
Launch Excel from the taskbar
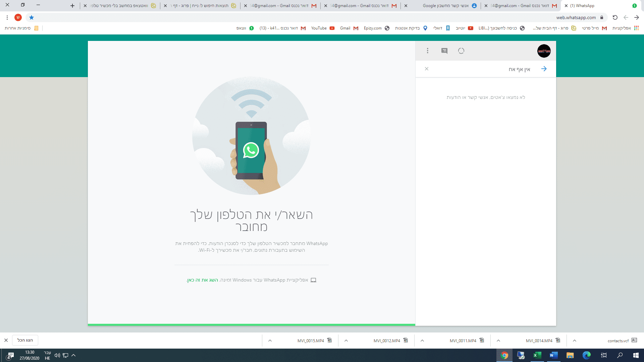click(x=537, y=355)
